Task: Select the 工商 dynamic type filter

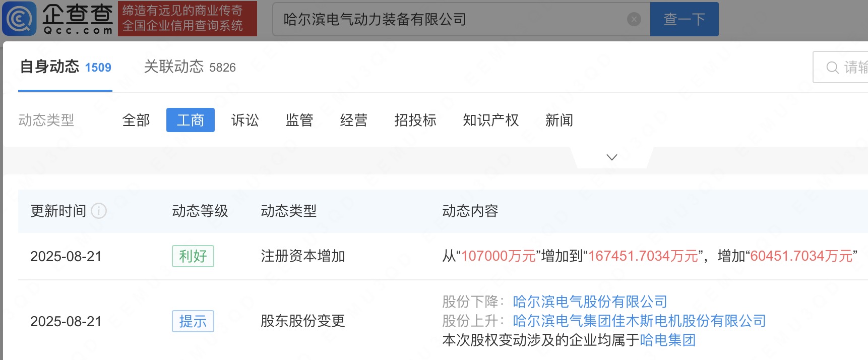Action: pyautogui.click(x=191, y=120)
